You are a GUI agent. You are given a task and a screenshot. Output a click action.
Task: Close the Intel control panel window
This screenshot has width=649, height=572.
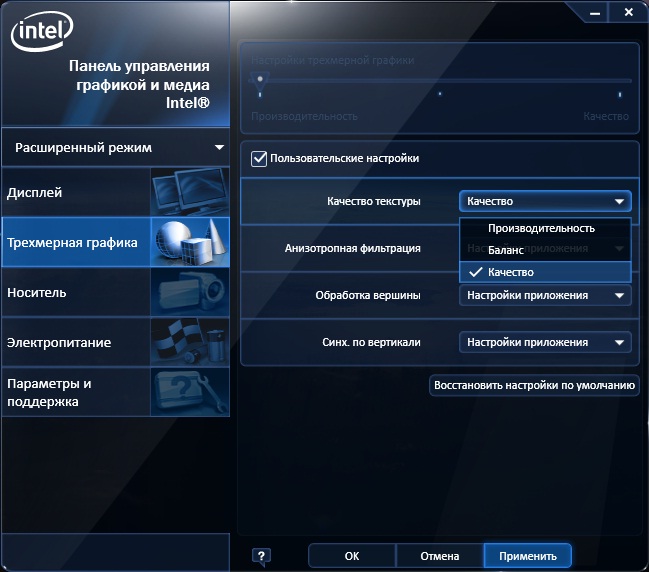coord(628,12)
